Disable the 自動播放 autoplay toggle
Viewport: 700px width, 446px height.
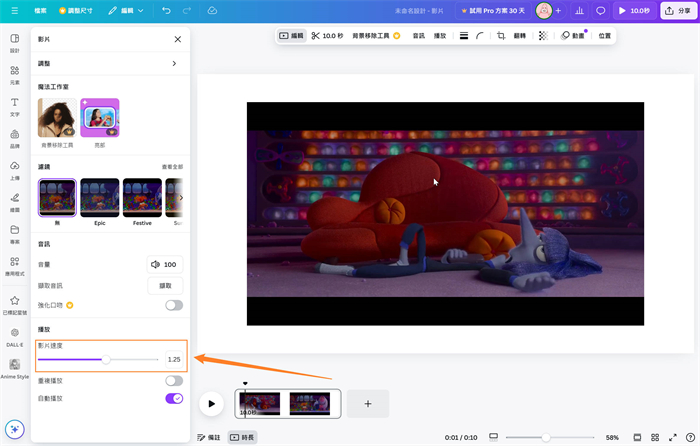click(x=174, y=398)
